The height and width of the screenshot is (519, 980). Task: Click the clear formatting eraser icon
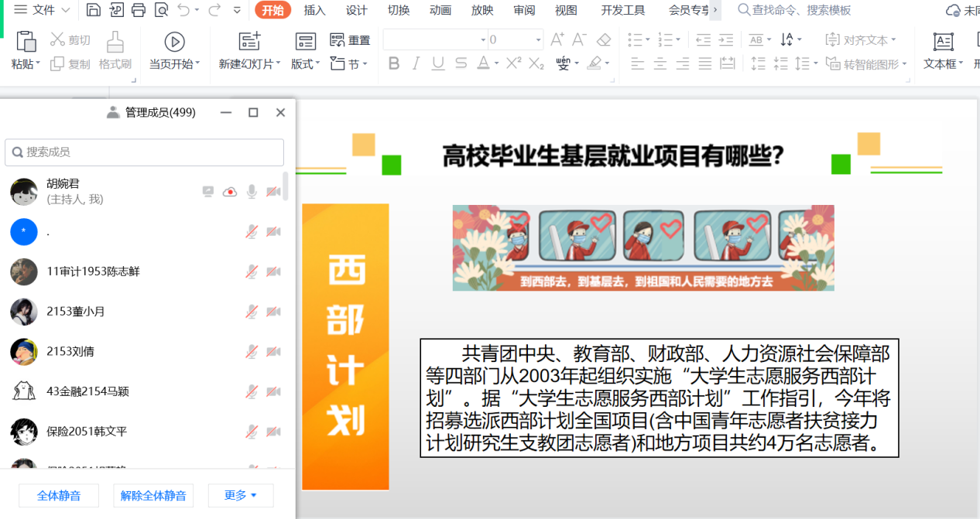click(x=604, y=39)
